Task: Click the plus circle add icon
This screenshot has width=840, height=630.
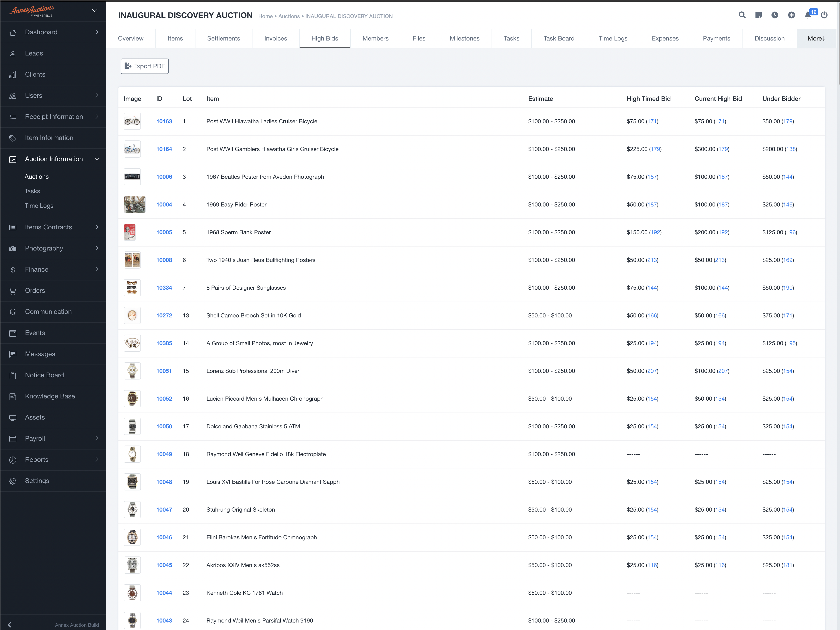Action: [x=791, y=15]
